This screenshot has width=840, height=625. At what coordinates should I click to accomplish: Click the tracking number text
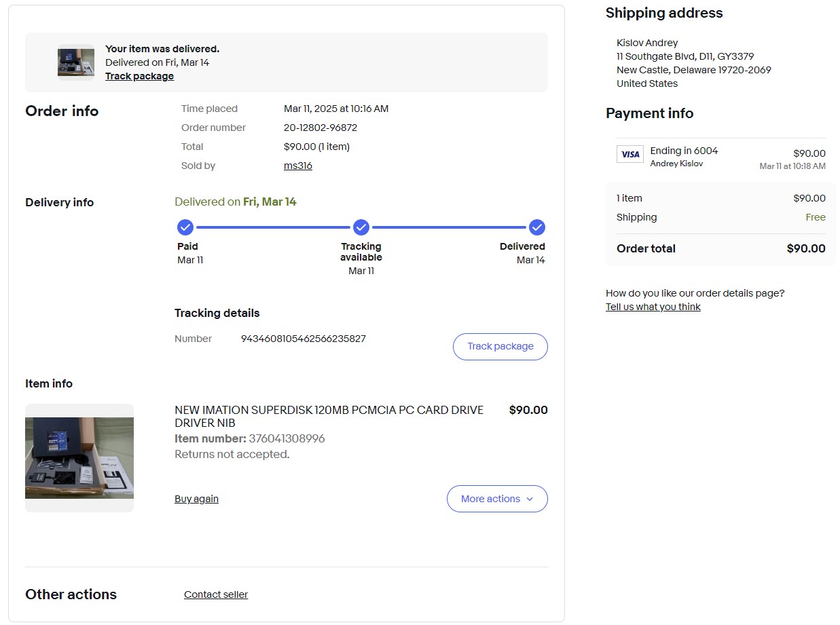(x=304, y=339)
